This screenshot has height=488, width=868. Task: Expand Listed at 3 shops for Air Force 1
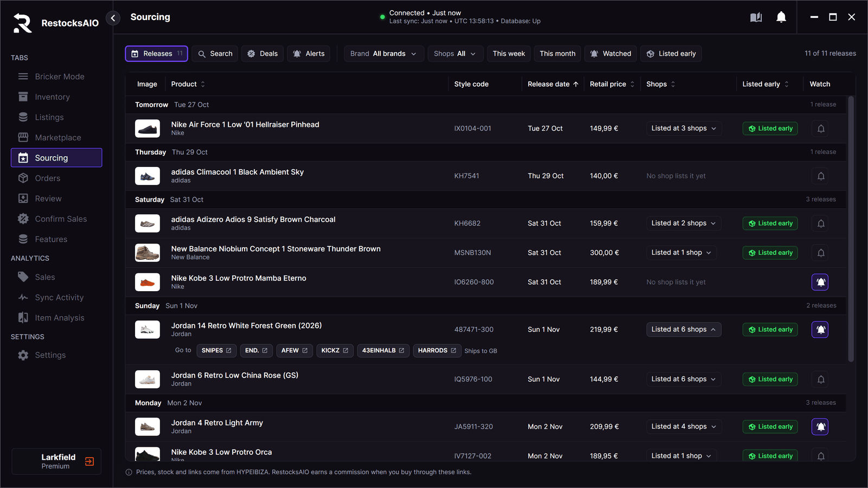pyautogui.click(x=684, y=129)
